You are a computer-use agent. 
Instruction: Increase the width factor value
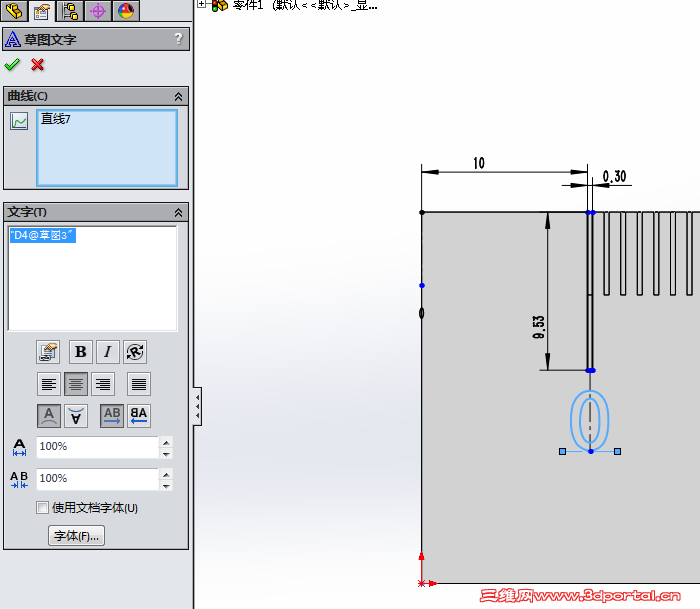tap(166, 442)
